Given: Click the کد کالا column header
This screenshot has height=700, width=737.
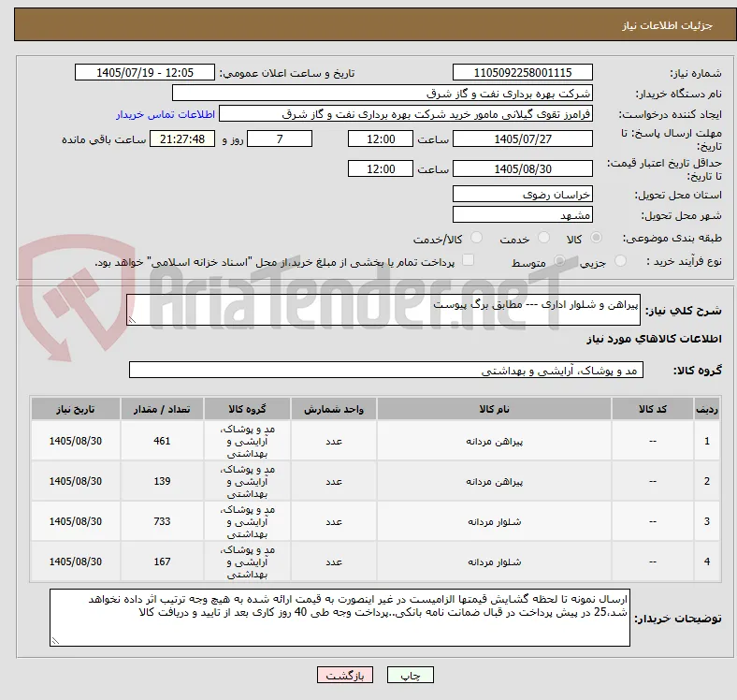Looking at the screenshot, I should coord(653,409).
